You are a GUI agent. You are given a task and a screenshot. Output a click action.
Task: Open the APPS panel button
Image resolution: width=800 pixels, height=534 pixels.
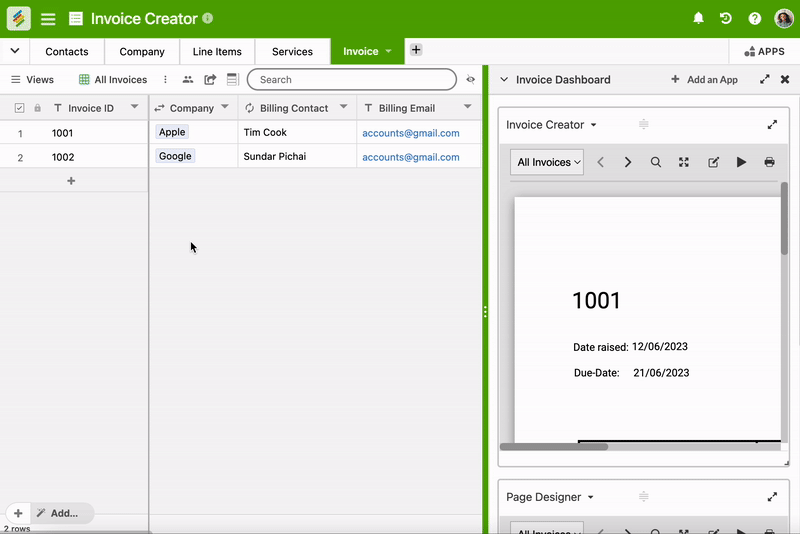764,52
